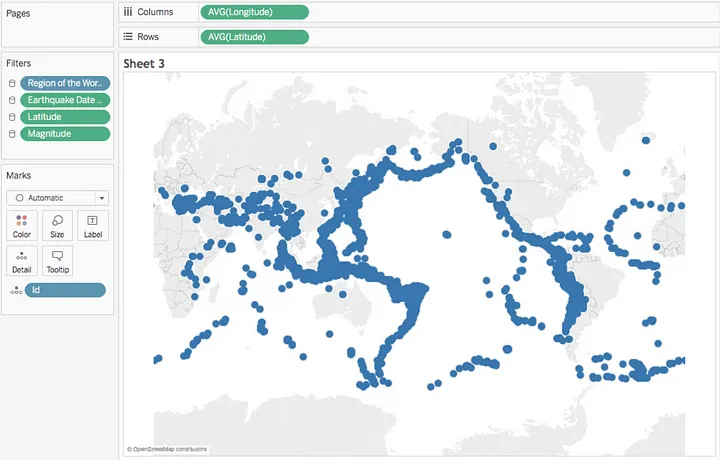
Task: Open the Detail marks card
Action: pyautogui.click(x=22, y=261)
